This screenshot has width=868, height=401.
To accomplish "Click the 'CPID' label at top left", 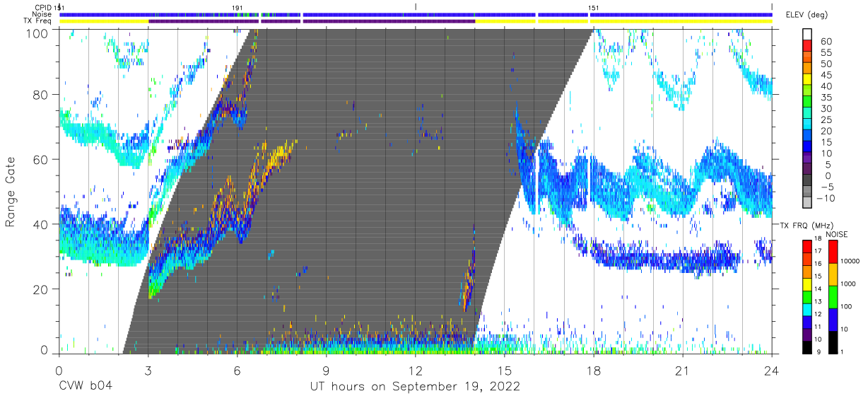I will (x=45, y=7).
